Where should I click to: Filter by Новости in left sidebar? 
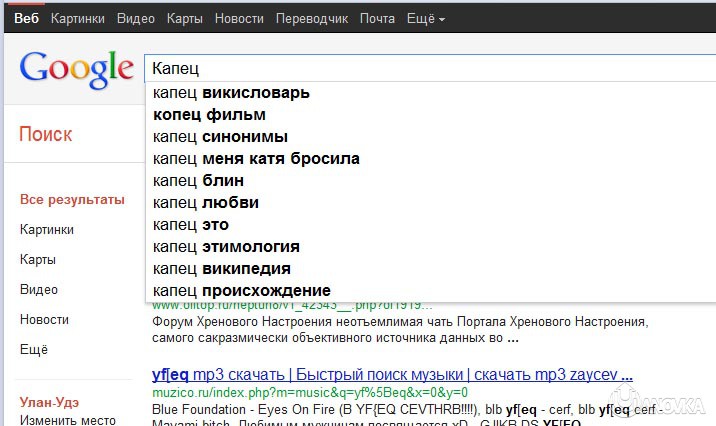(44, 320)
